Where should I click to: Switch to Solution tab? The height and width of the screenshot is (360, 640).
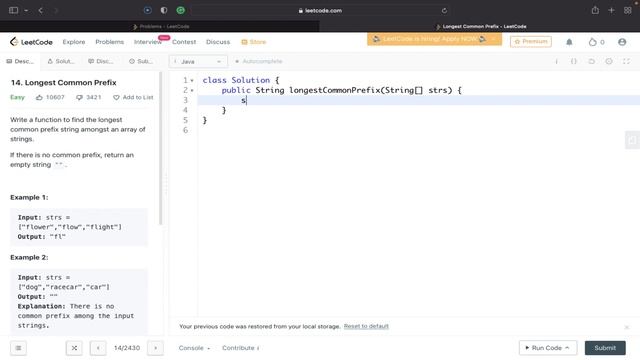pyautogui.click(x=61, y=61)
